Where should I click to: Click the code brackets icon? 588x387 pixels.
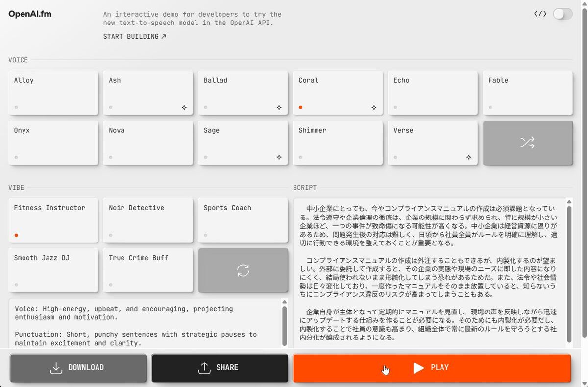point(540,14)
